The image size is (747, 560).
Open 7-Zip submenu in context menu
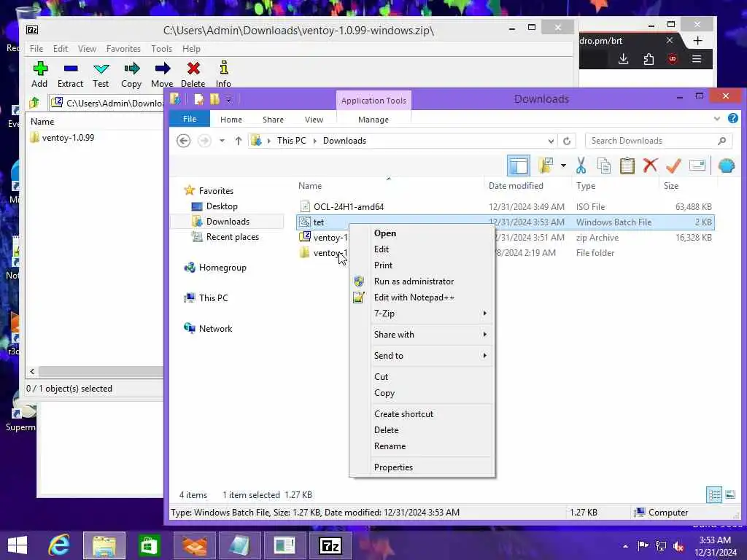pyautogui.click(x=433, y=314)
